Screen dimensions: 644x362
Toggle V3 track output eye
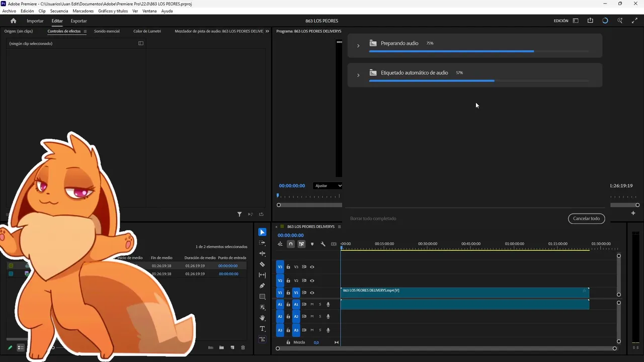(312, 267)
